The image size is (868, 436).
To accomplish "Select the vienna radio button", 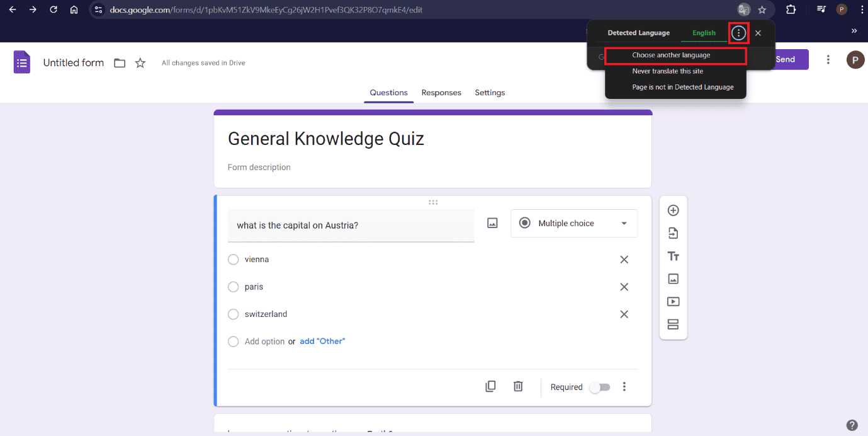I will click(x=234, y=260).
